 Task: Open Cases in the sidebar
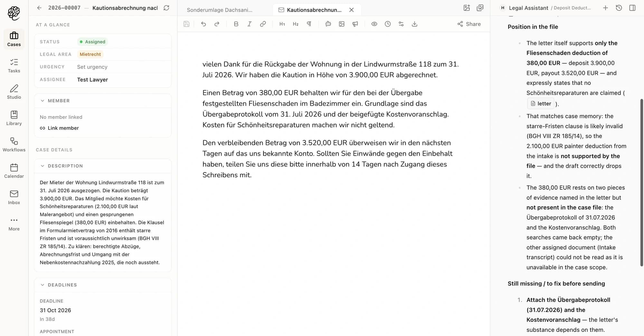[14, 39]
